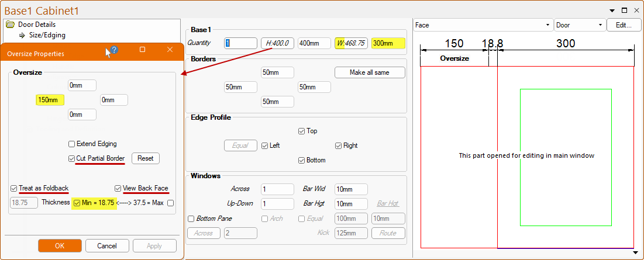Click Bar Wid 10mm field

[x=351, y=189]
